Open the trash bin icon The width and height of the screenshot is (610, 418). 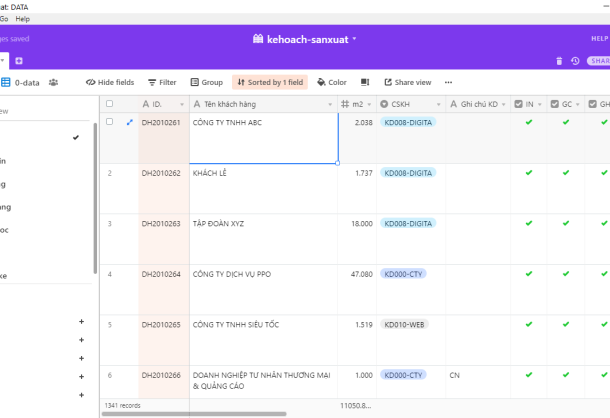pyautogui.click(x=559, y=61)
